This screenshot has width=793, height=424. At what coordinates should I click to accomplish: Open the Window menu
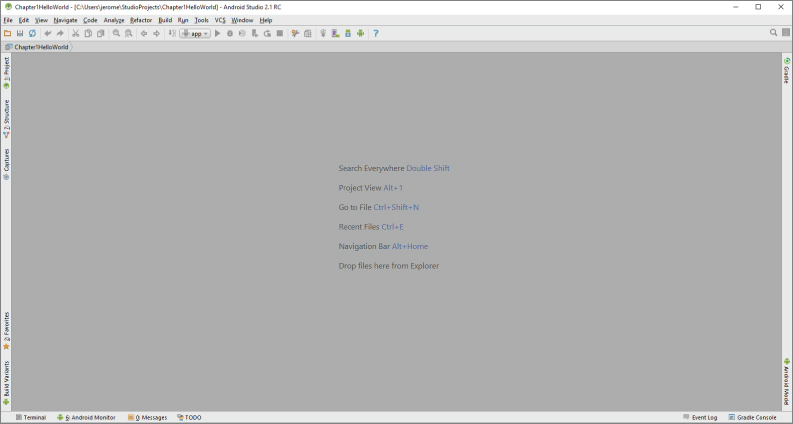pos(242,20)
